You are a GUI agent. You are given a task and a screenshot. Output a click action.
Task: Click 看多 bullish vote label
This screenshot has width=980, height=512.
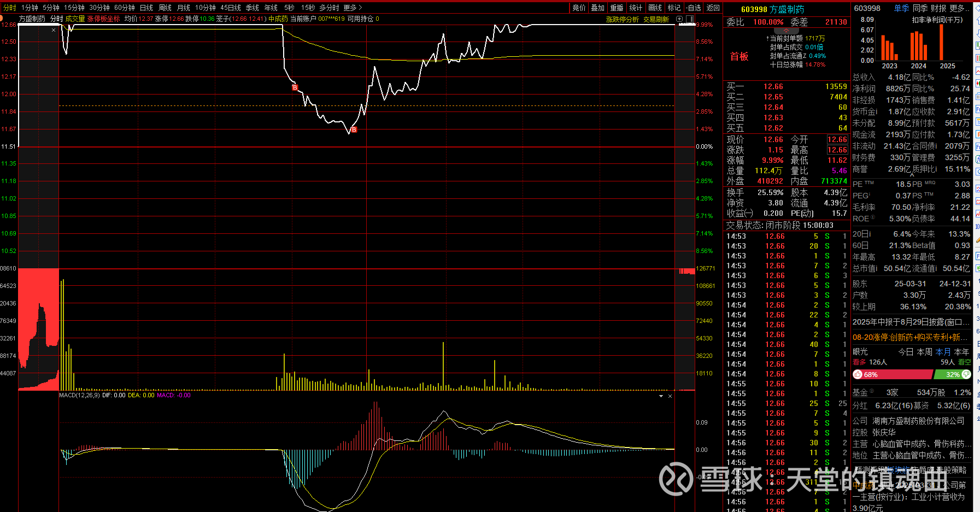tap(859, 362)
